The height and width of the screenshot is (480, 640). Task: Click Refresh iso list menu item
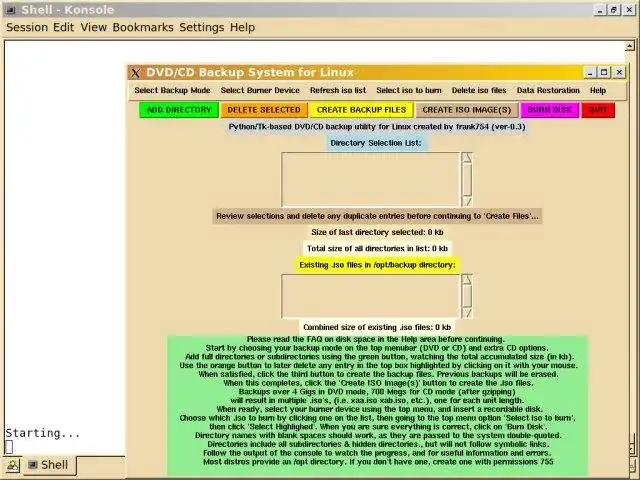pyautogui.click(x=338, y=90)
